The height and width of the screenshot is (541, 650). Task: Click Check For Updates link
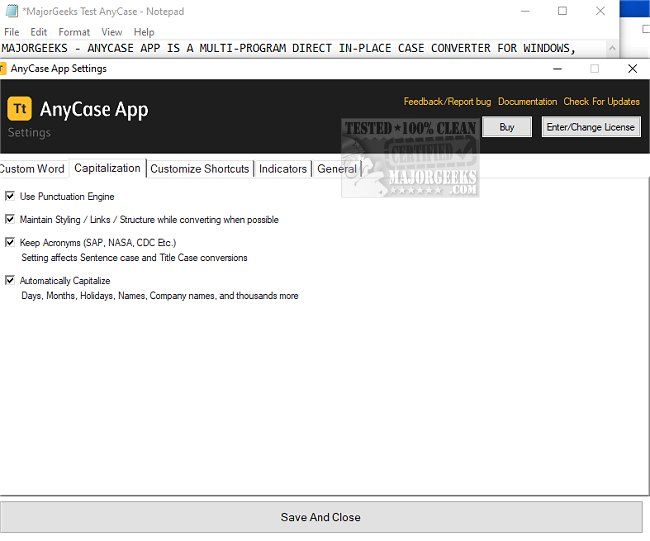coord(601,102)
